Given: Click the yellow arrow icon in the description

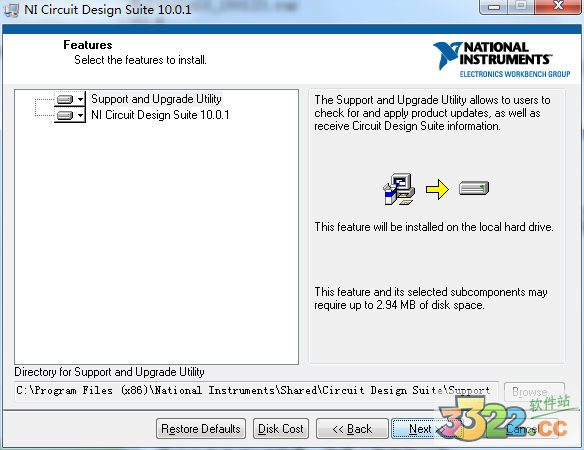Looking at the screenshot, I should coord(437,189).
